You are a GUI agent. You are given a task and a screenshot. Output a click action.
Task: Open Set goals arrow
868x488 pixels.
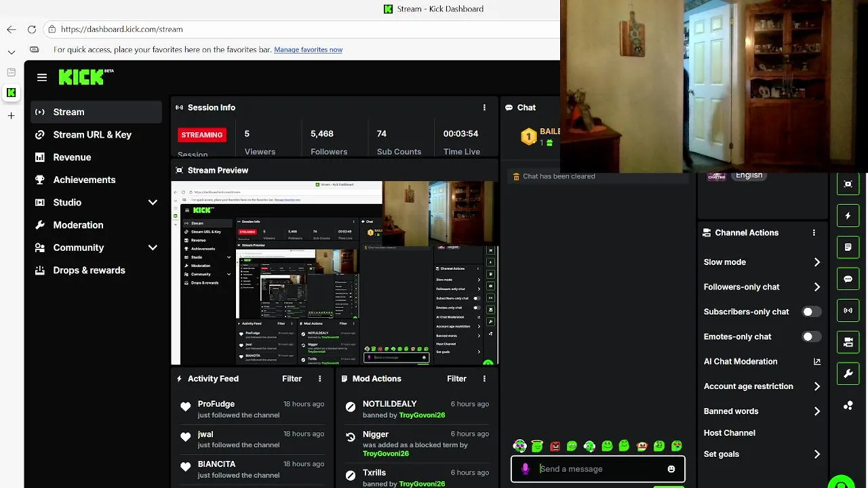coord(817,454)
